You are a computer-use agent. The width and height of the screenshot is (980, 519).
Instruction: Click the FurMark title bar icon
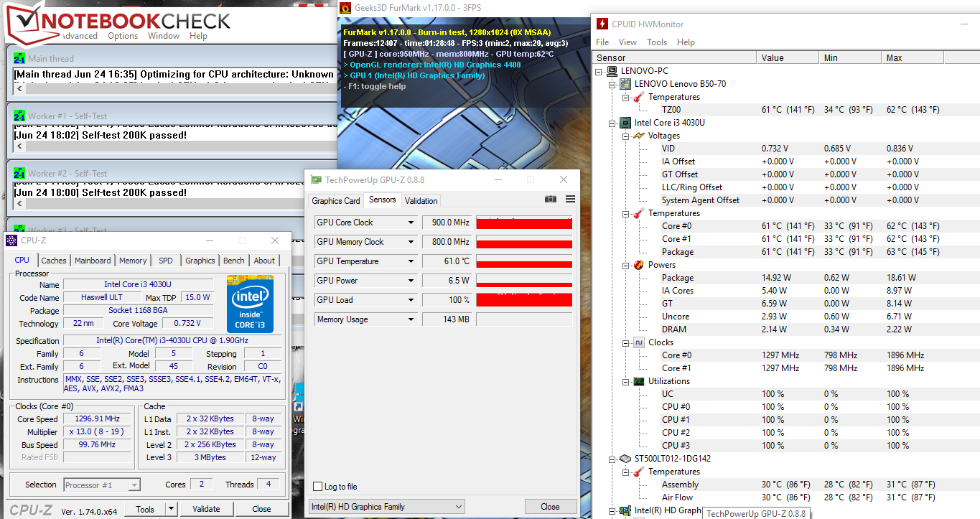345,9
